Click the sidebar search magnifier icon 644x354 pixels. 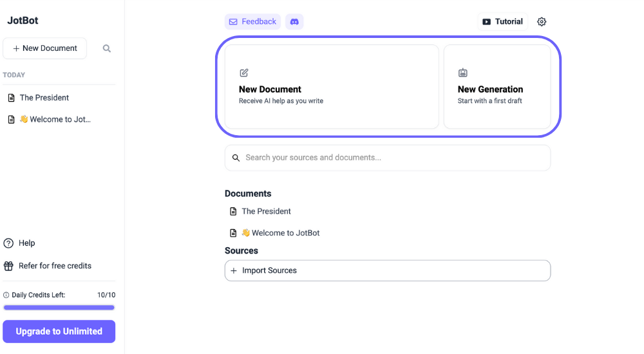(107, 48)
